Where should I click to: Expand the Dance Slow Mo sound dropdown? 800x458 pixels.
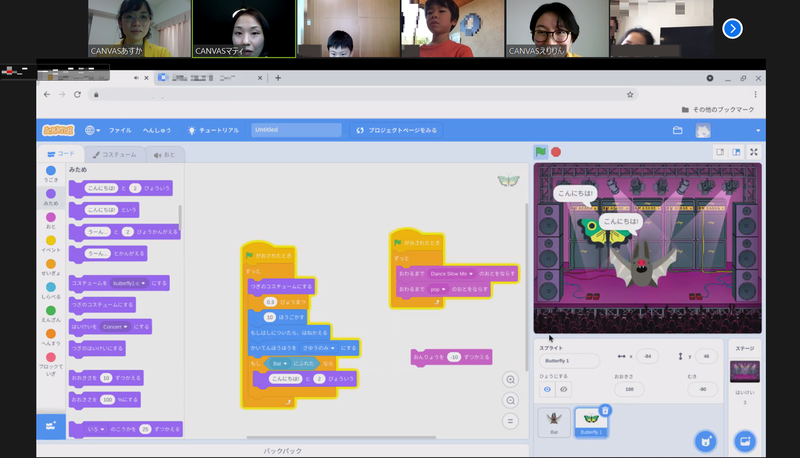470,272
